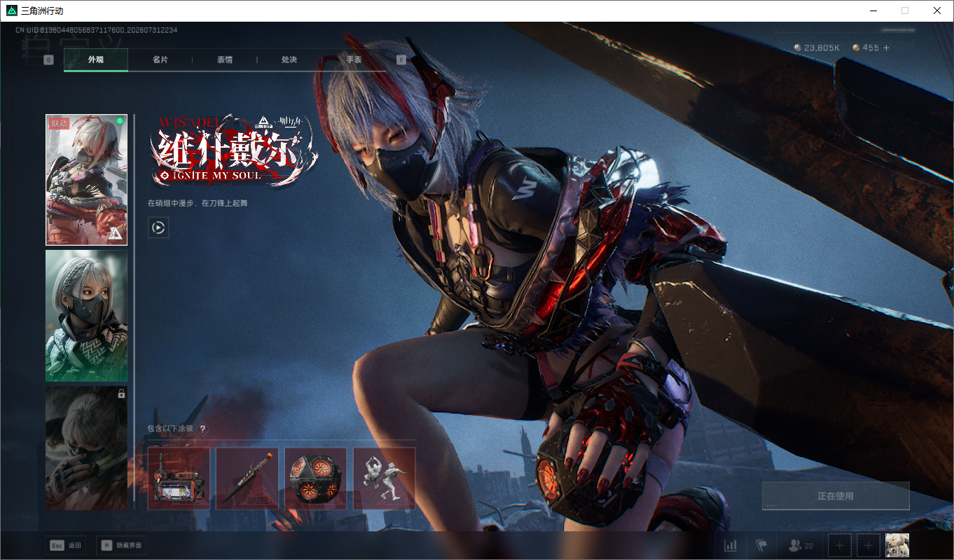Minimize the 三角洲行动 window

tap(873, 10)
